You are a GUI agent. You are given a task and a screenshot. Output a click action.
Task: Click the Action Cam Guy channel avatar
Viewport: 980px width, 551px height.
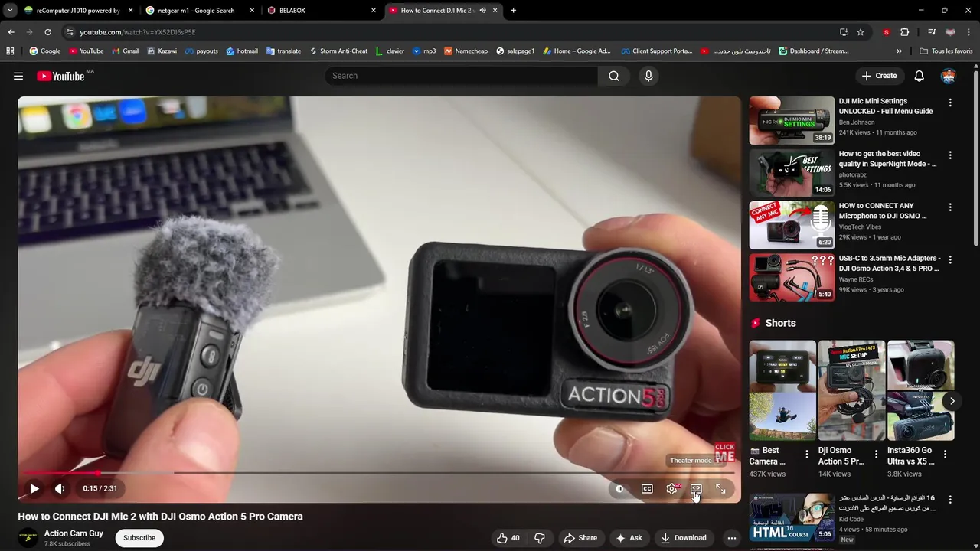[28, 538]
